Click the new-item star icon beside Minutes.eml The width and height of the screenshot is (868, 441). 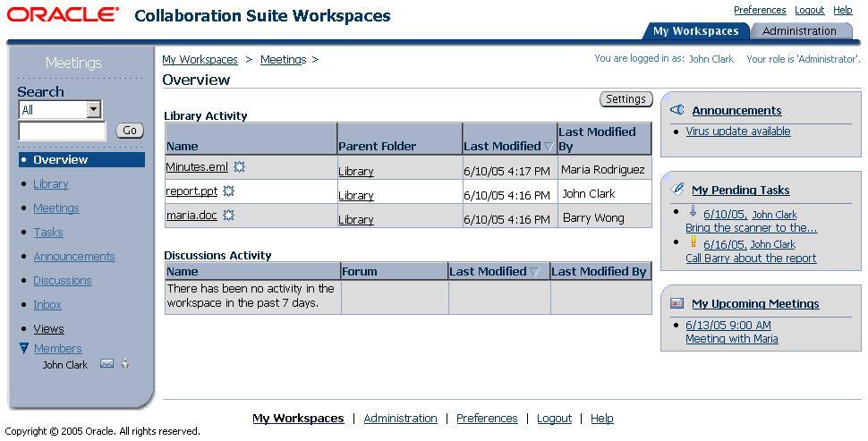pyautogui.click(x=239, y=166)
